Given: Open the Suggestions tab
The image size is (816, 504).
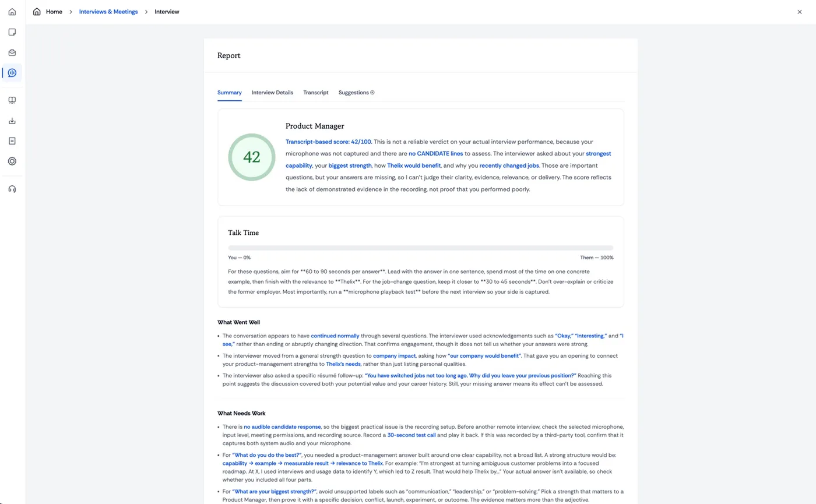Looking at the screenshot, I should (x=356, y=93).
